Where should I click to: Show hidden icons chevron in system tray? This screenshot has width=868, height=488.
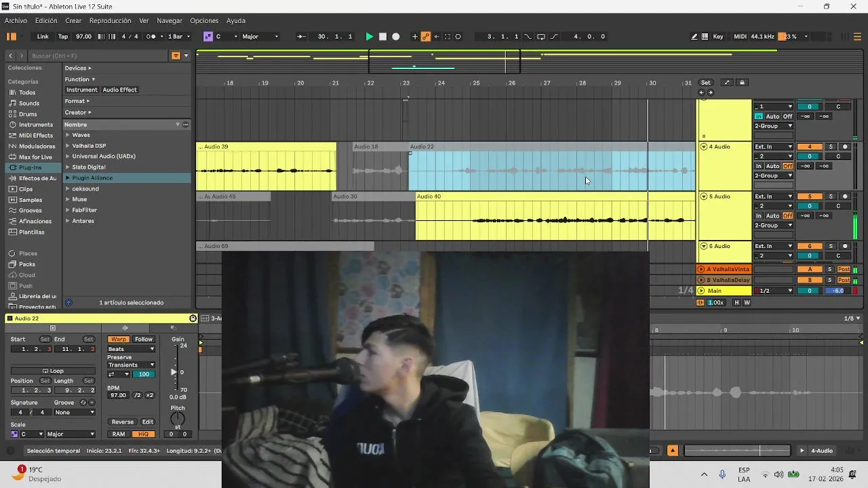pos(704,474)
